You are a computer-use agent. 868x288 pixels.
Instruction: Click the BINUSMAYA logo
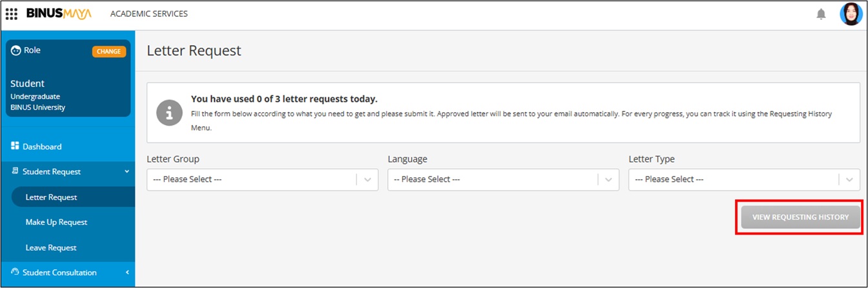59,14
